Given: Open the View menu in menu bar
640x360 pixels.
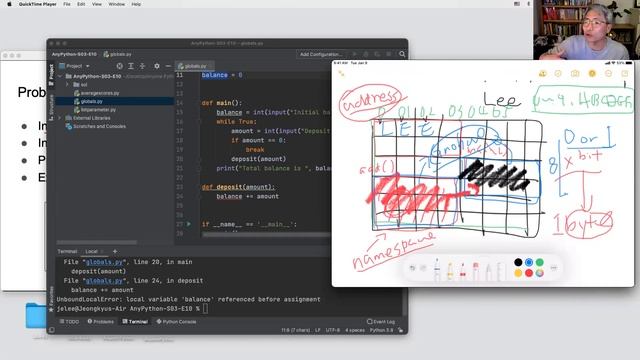Looking at the screenshot, I should pos(97,4).
